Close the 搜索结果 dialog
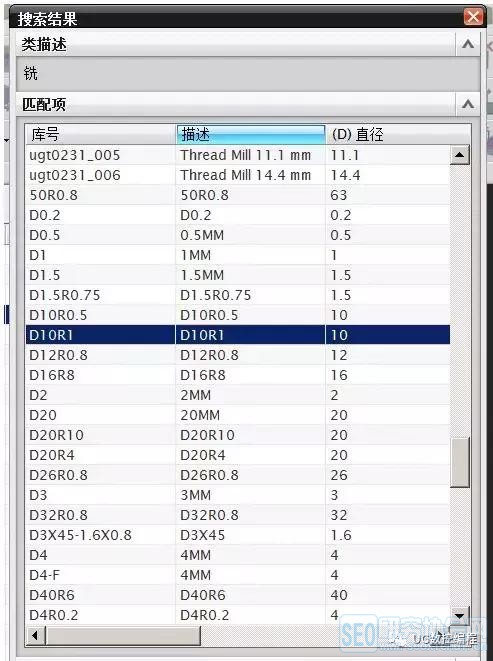Image resolution: width=493 pixels, height=661 pixels. coord(473,17)
